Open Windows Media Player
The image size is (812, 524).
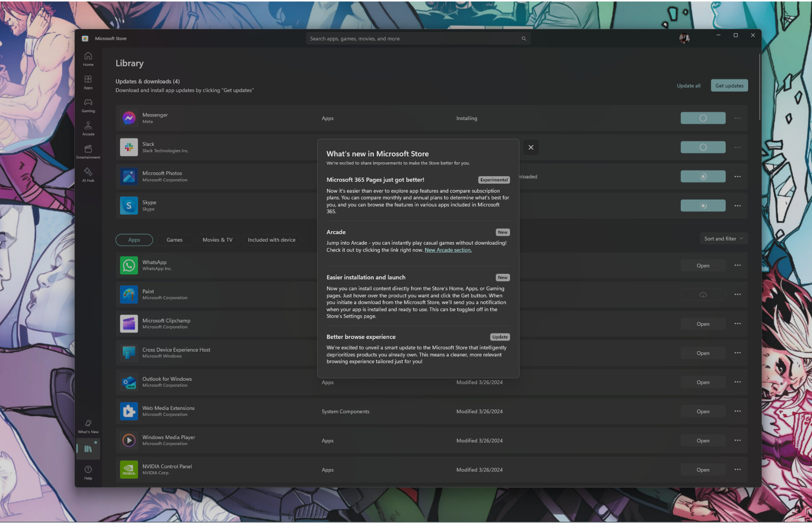click(703, 440)
